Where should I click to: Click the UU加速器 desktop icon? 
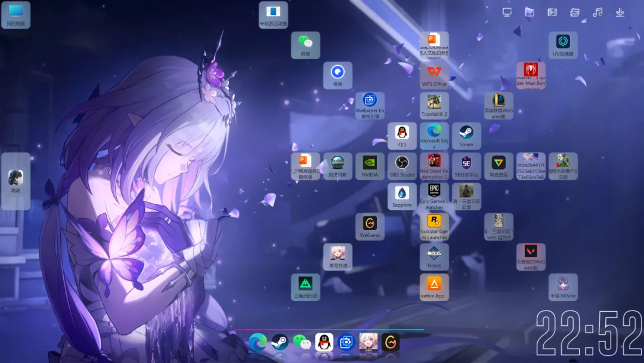click(563, 45)
